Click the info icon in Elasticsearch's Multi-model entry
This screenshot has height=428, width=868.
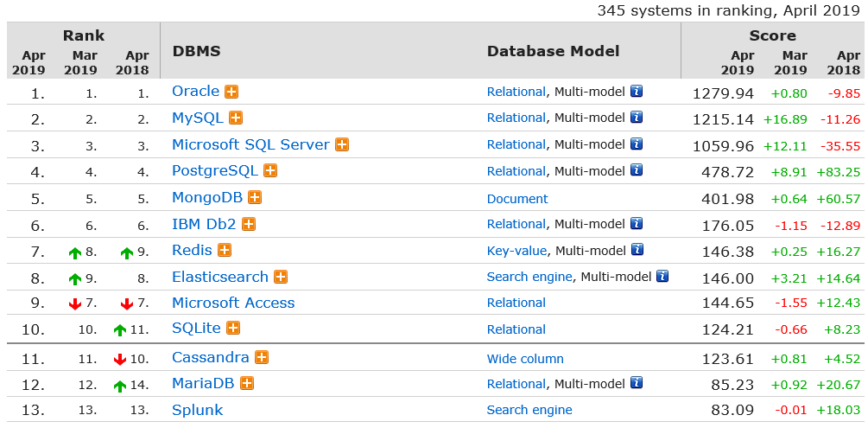(x=662, y=277)
